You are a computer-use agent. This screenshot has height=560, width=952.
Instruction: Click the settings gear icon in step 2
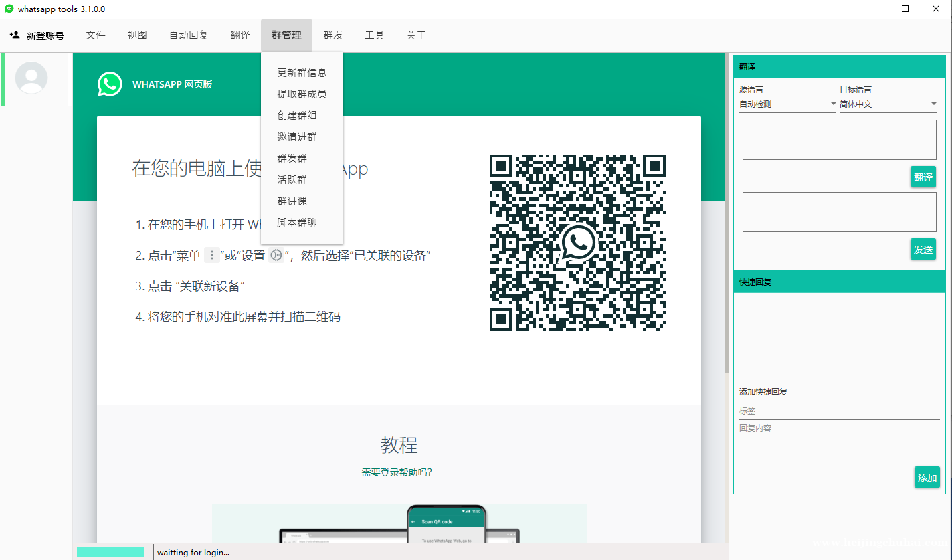point(276,255)
